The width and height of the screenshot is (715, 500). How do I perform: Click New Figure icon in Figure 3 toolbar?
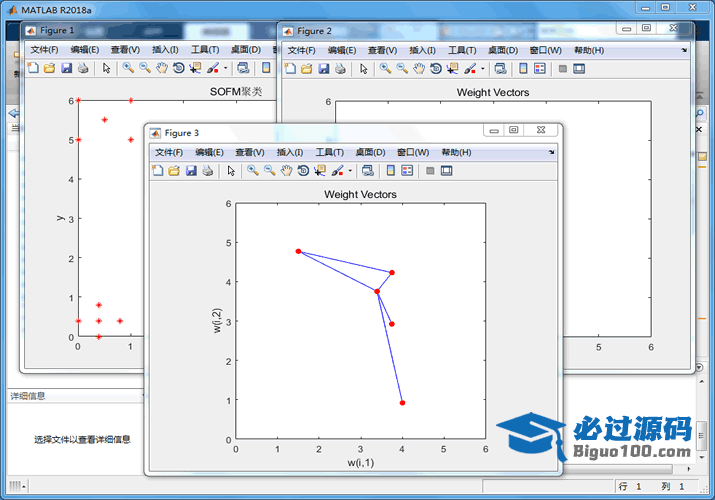click(x=157, y=171)
